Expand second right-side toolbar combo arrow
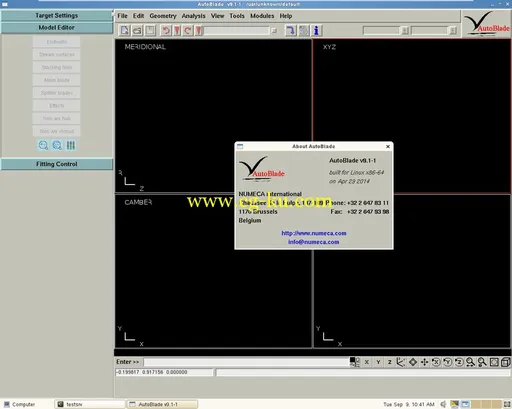512x409 pixels. [453, 31]
